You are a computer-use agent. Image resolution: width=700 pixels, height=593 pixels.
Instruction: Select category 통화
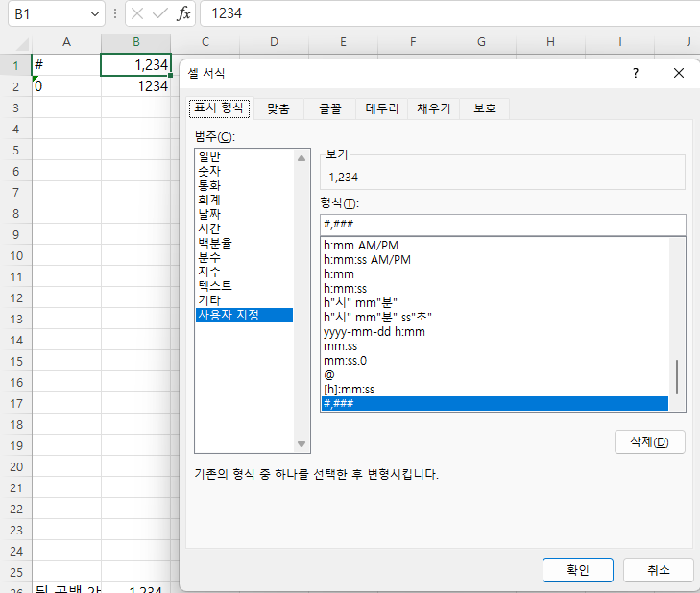click(244, 185)
